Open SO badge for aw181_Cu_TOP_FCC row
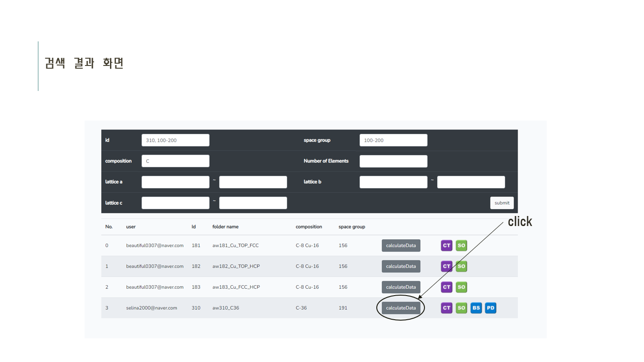This screenshot has height=362, width=644. [461, 246]
